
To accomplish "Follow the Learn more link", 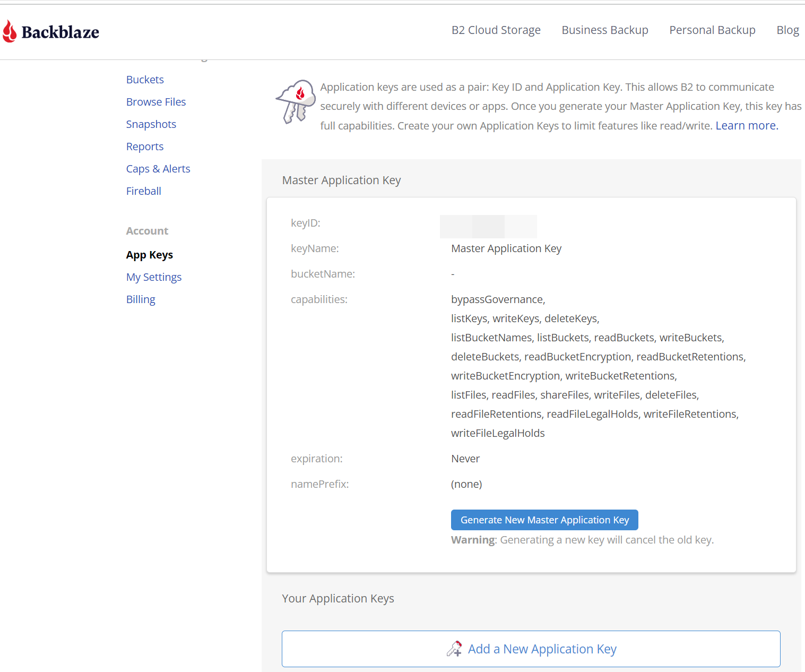I will pyautogui.click(x=747, y=126).
